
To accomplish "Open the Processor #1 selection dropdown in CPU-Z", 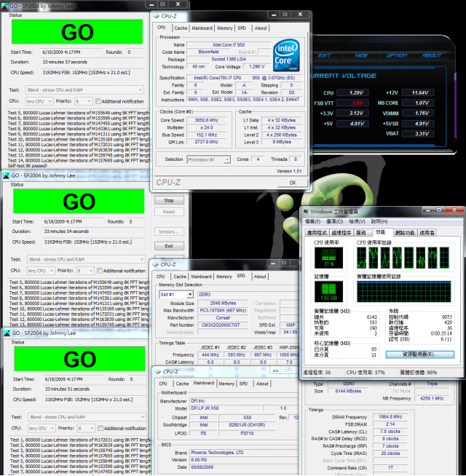I will [x=209, y=159].
